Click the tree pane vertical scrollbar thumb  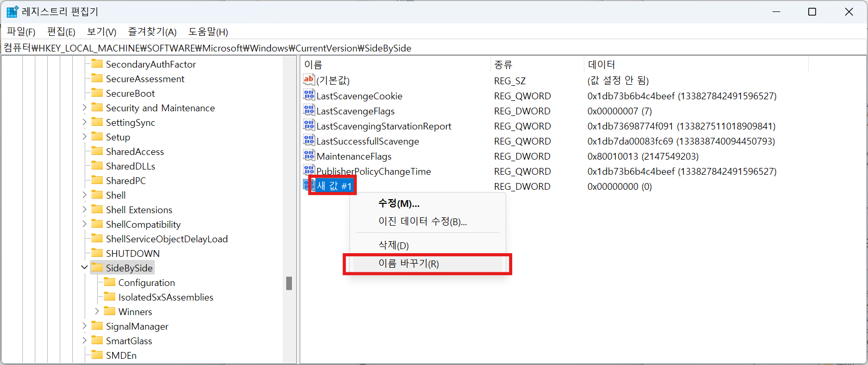[x=289, y=283]
